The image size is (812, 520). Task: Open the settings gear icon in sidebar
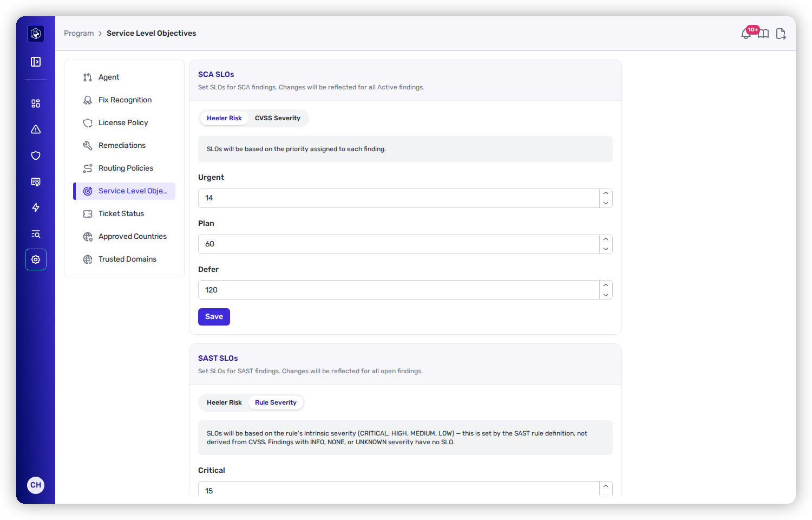(x=36, y=259)
